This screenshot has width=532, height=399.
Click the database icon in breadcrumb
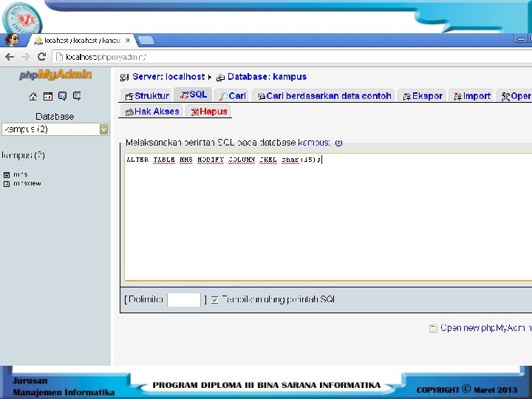(220, 78)
